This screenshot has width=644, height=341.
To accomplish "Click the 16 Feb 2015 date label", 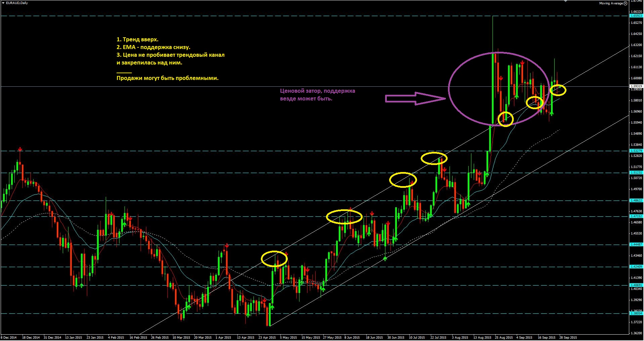I will pyautogui.click(x=138, y=338).
